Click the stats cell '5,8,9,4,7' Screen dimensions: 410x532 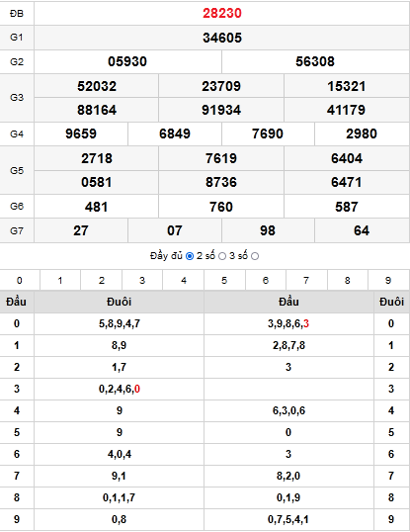coord(120,323)
